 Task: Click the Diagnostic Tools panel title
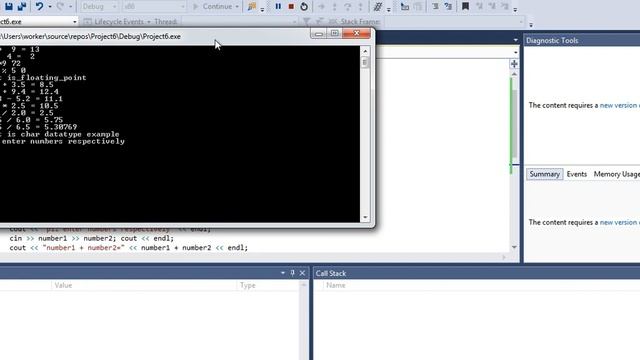tap(552, 40)
